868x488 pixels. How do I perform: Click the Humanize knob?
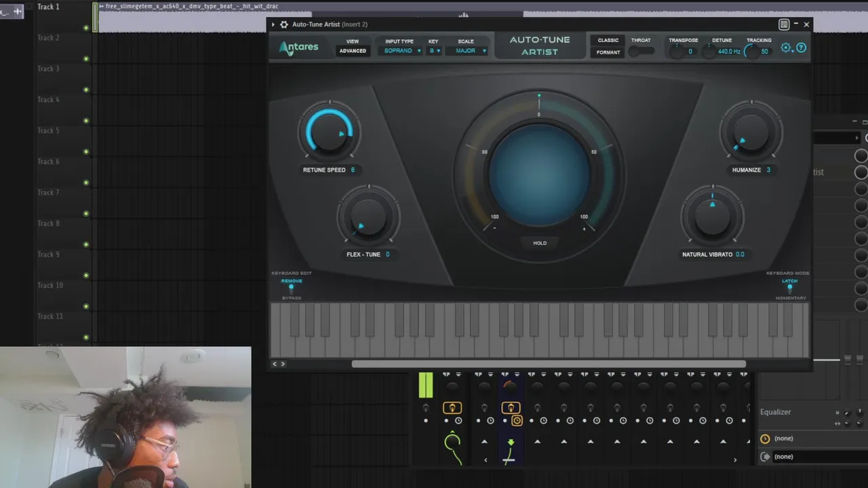tap(751, 131)
